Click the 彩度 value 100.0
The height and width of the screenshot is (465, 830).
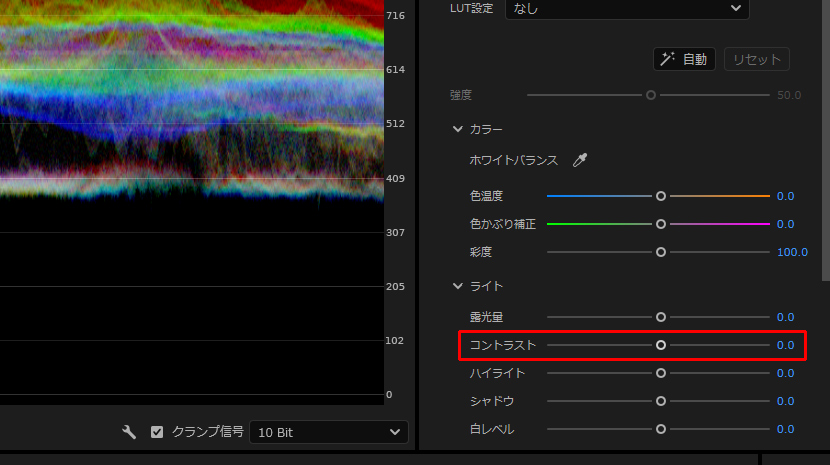coord(792,252)
